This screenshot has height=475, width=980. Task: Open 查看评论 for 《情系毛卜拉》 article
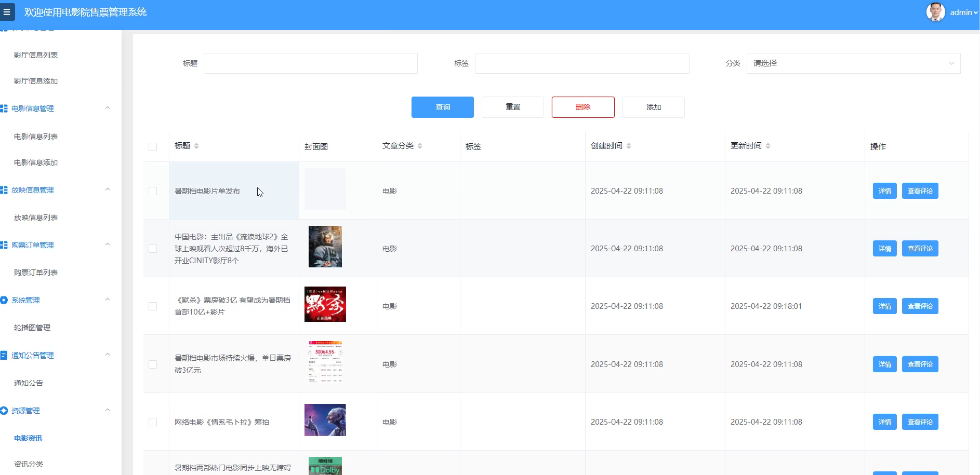pos(920,422)
